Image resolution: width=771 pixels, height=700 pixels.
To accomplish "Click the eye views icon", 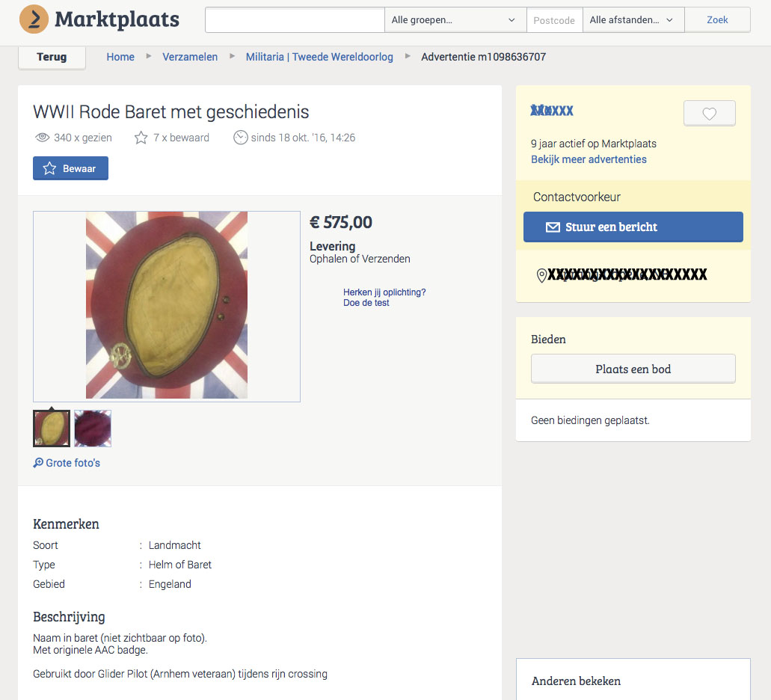I will [43, 138].
